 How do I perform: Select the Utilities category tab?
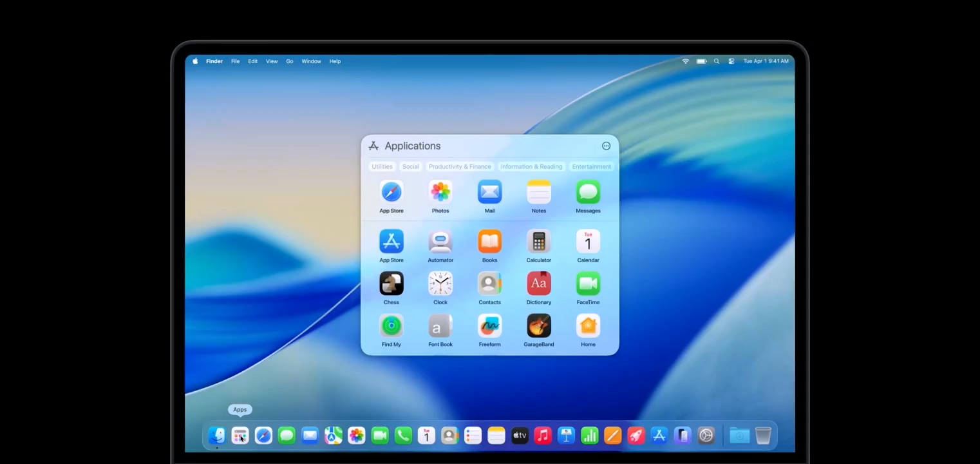tap(382, 166)
